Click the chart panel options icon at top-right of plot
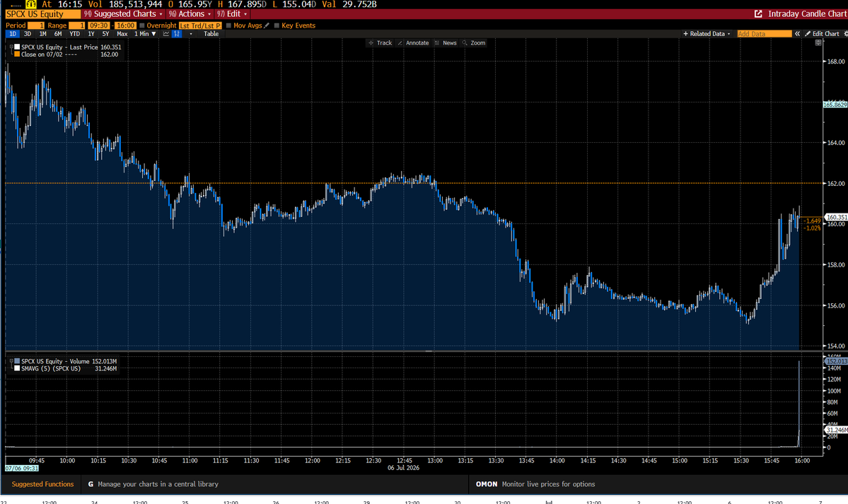848x504 pixels. 818,42
